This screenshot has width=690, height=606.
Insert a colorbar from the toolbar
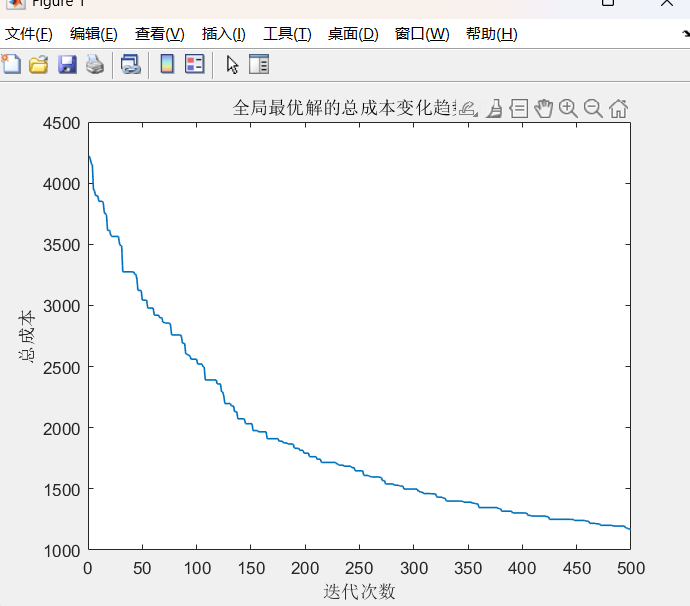(167, 64)
